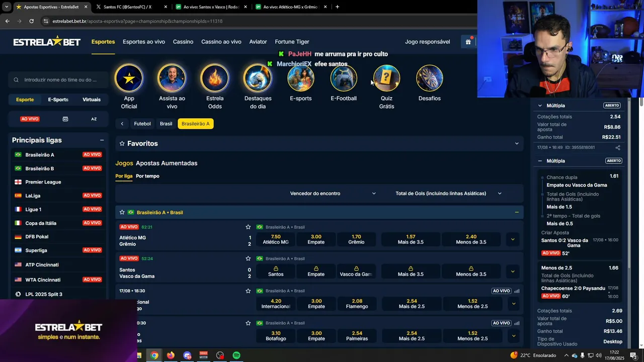Bet on Palmeiras at 2.54

pos(357,336)
